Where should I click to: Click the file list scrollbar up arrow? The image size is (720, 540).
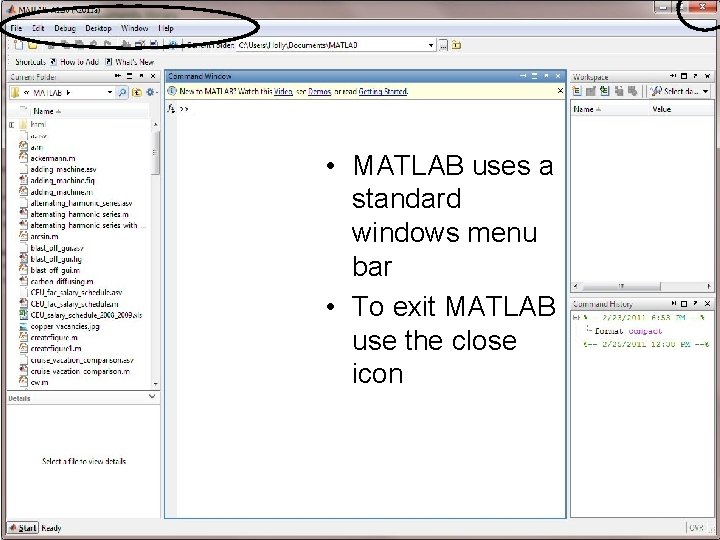[x=156, y=124]
